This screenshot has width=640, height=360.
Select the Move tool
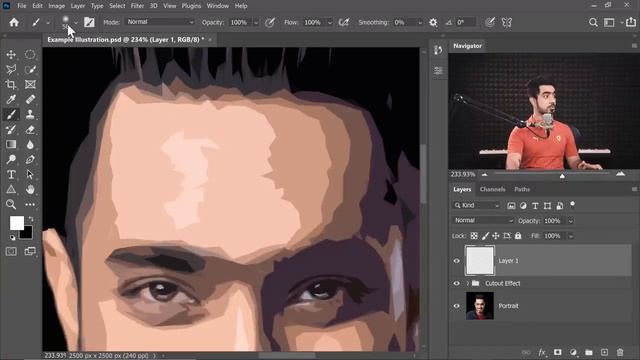[11, 54]
